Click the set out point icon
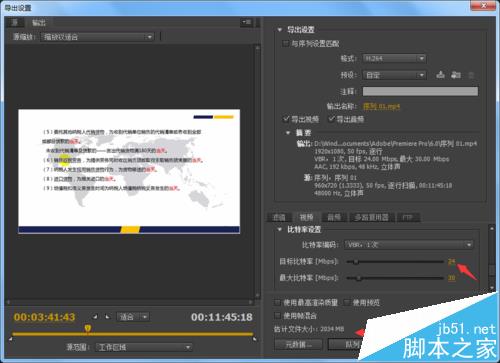Viewport: 500px width, 363px height. click(x=107, y=317)
